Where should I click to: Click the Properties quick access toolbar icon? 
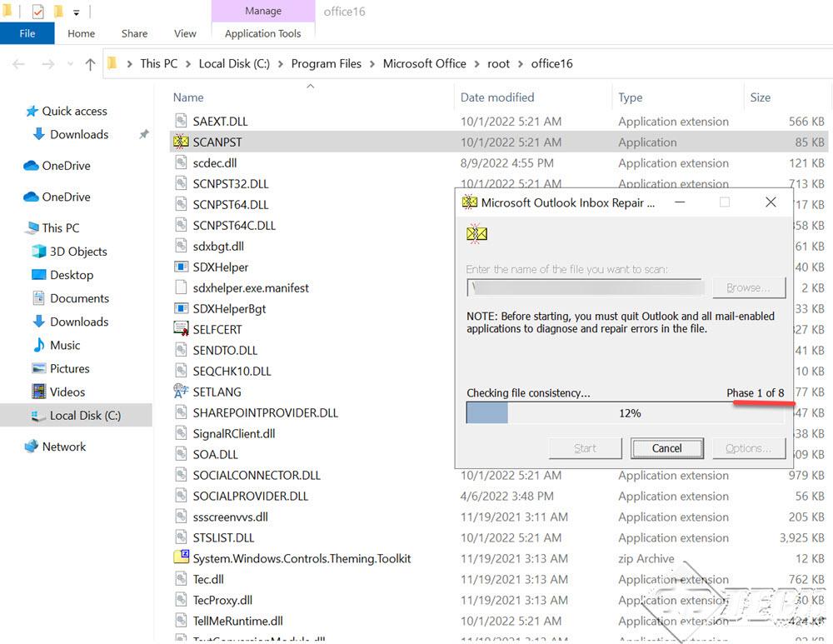37,11
